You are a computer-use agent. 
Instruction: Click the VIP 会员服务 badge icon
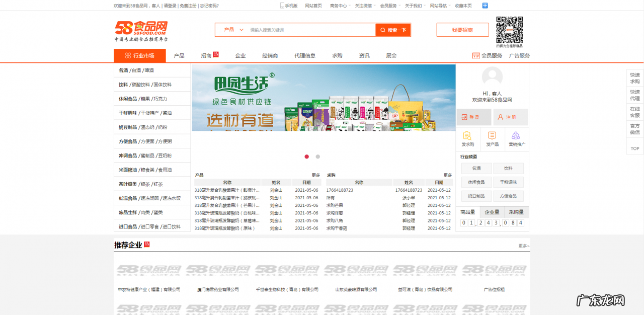pyautogui.click(x=475, y=55)
